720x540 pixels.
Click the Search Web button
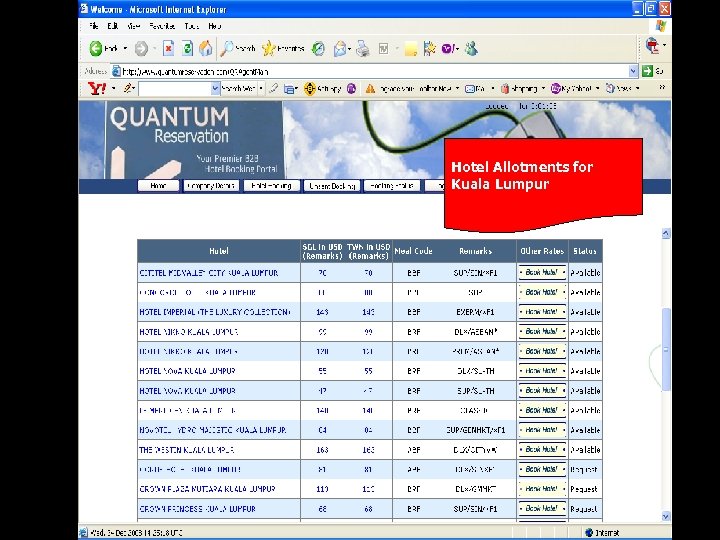point(238,89)
